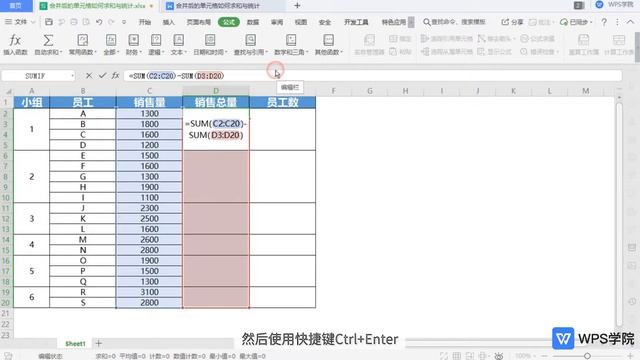This screenshot has height=360, width=640.
Task: Open the 页面布局 ribbon tab
Action: pyautogui.click(x=198, y=22)
